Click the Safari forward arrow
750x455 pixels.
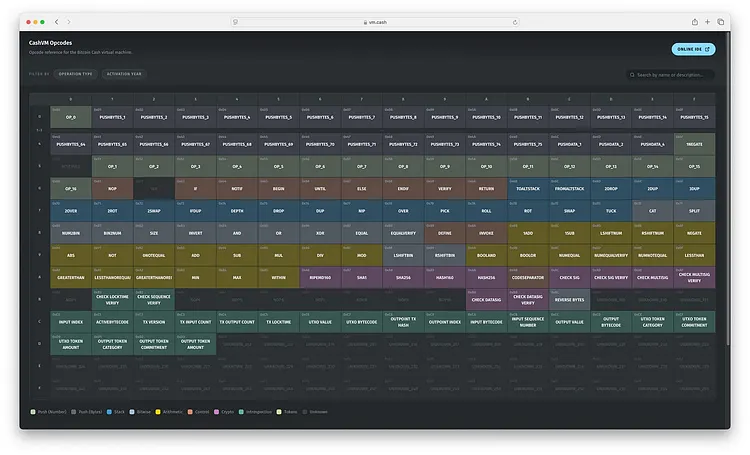click(x=69, y=22)
